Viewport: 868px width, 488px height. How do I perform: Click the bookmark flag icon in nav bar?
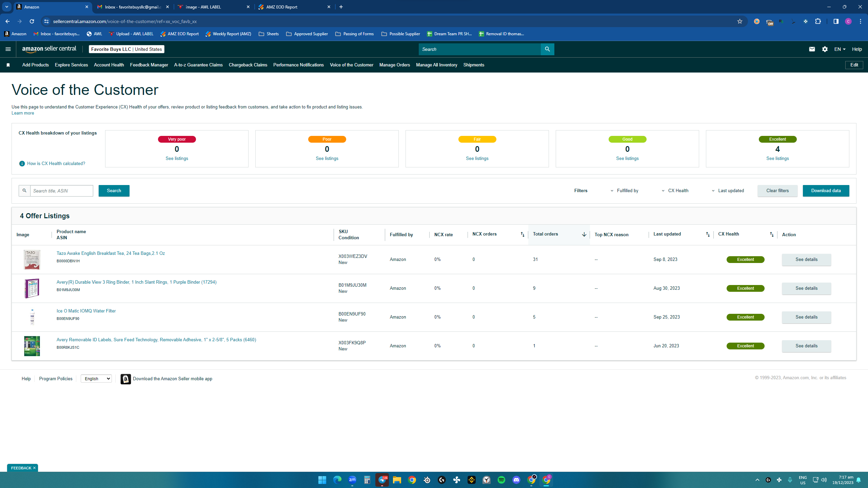pos(8,65)
